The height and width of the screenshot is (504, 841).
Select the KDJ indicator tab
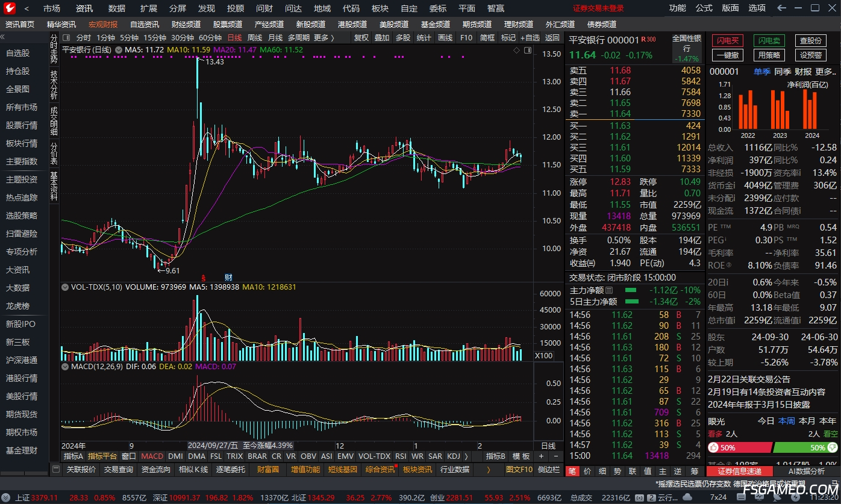click(454, 456)
